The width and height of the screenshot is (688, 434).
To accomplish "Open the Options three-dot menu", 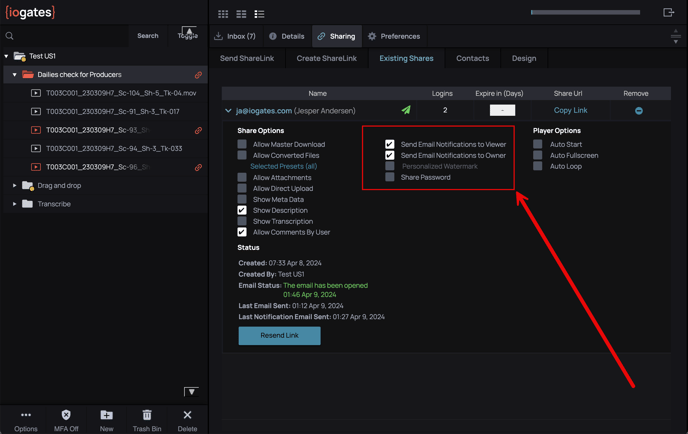I will 26,415.
